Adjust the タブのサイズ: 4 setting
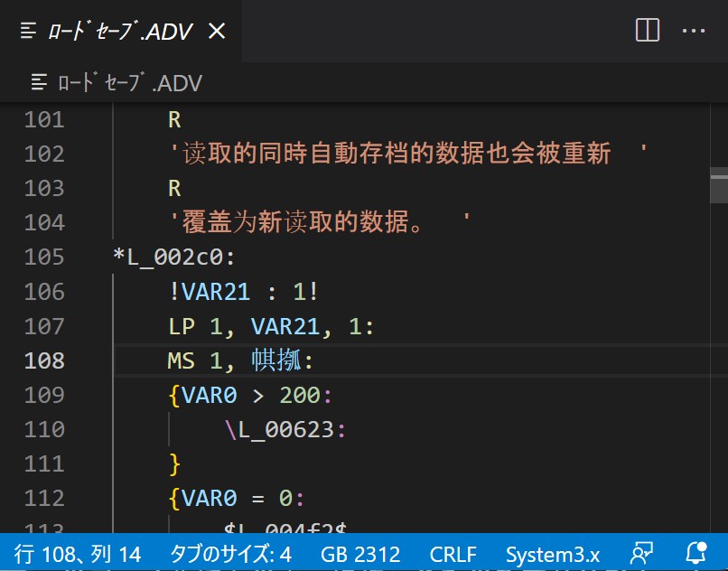This screenshot has width=728, height=571. point(230,555)
